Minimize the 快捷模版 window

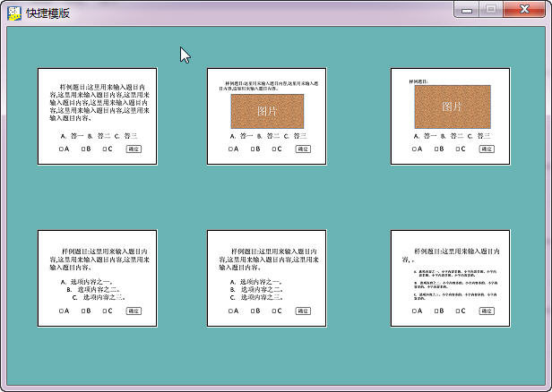[466, 9]
